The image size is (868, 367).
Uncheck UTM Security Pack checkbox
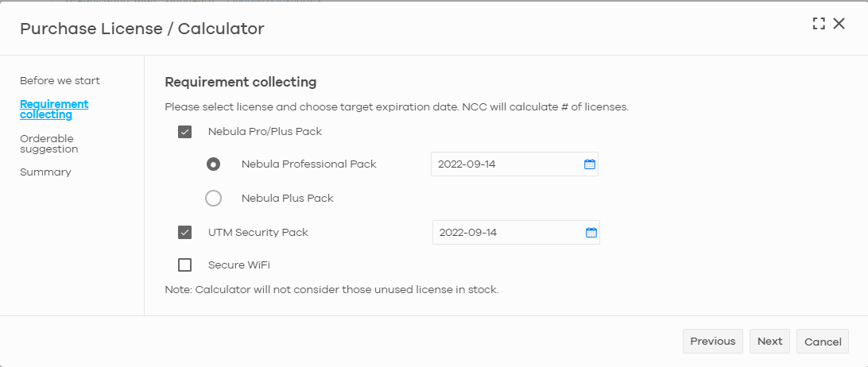click(185, 233)
